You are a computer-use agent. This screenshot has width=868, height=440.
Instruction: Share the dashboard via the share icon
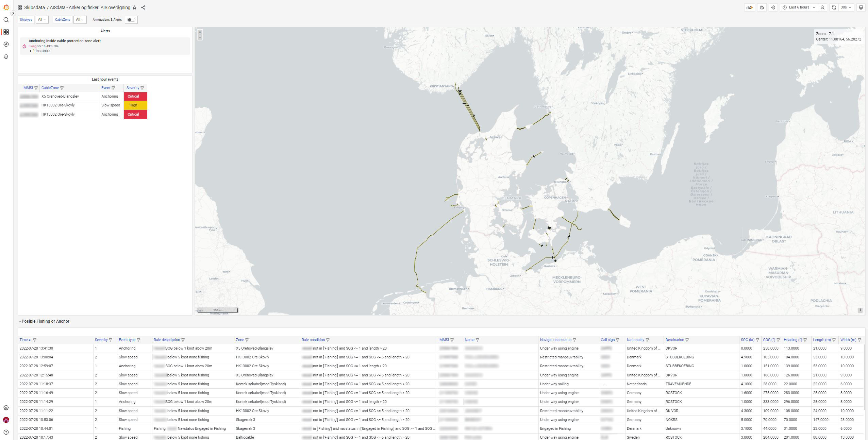click(x=143, y=7)
